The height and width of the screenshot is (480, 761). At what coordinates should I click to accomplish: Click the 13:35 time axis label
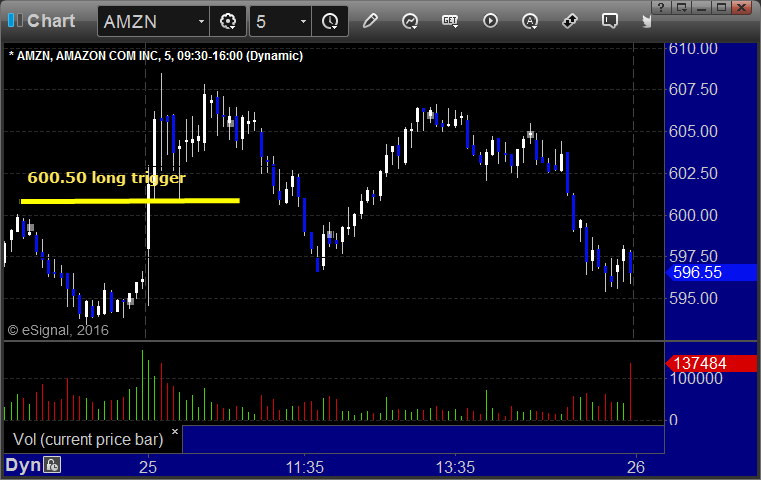455,467
